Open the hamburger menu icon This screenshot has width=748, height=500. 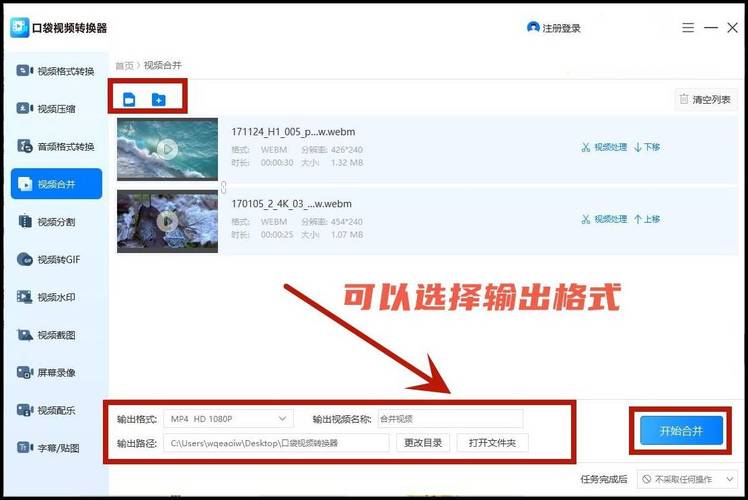(688, 28)
